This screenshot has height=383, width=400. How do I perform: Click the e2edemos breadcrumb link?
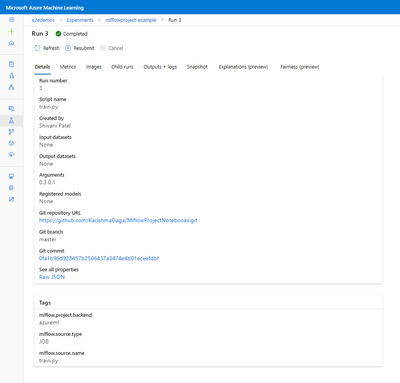coord(43,20)
